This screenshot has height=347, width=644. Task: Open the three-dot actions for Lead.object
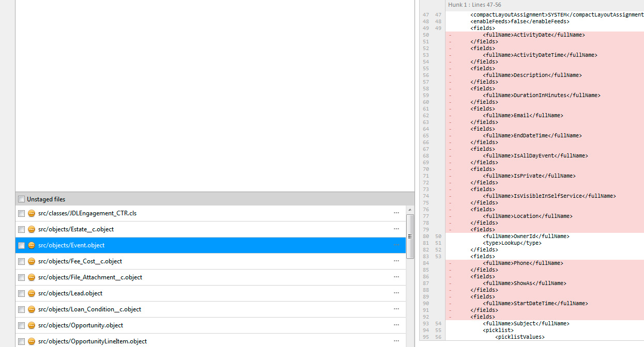pyautogui.click(x=396, y=293)
